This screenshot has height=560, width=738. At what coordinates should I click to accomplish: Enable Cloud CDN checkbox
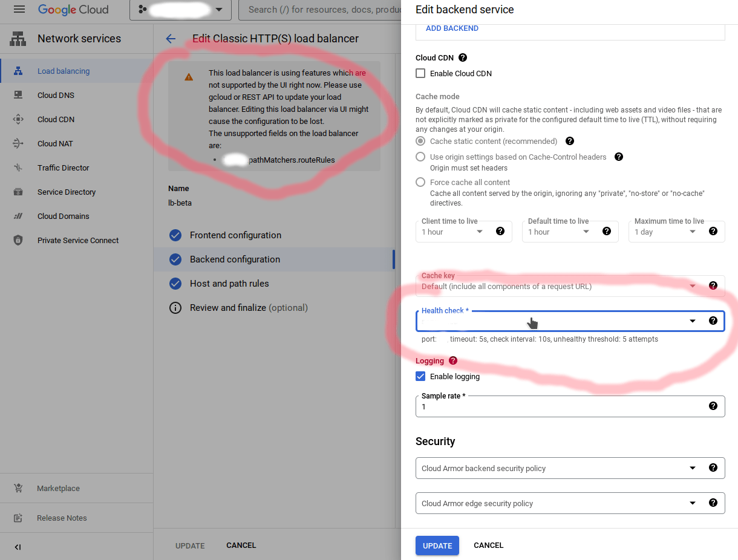[x=420, y=73]
